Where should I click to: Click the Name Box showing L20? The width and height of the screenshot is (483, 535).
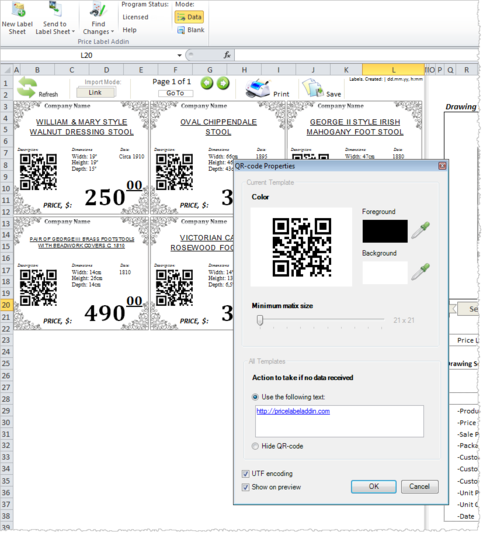(87, 55)
